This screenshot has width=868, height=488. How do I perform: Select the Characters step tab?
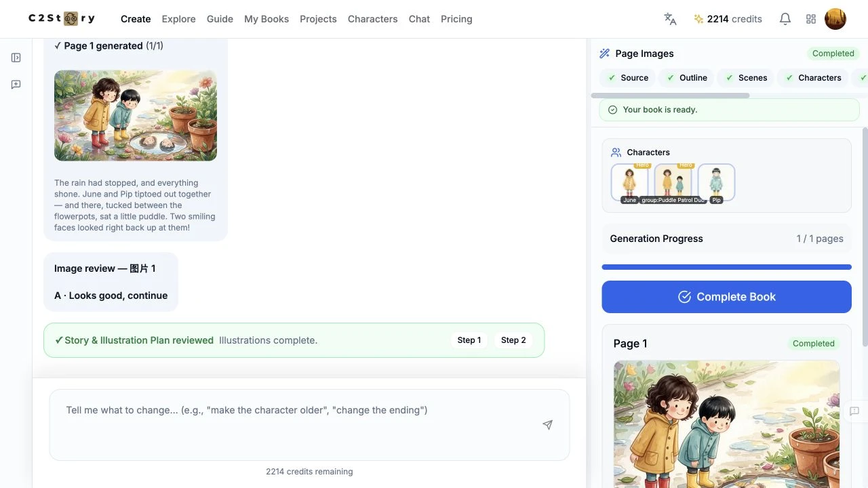click(x=813, y=78)
